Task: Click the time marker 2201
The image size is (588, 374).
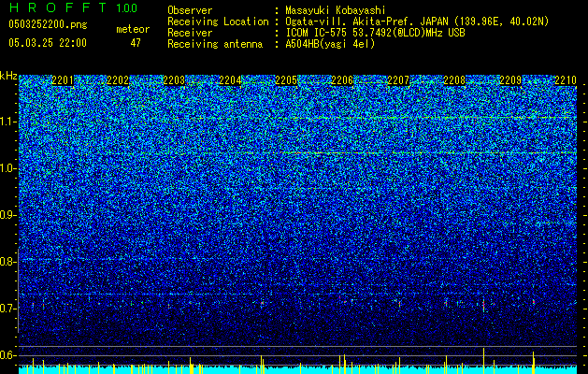Action: click(x=63, y=80)
